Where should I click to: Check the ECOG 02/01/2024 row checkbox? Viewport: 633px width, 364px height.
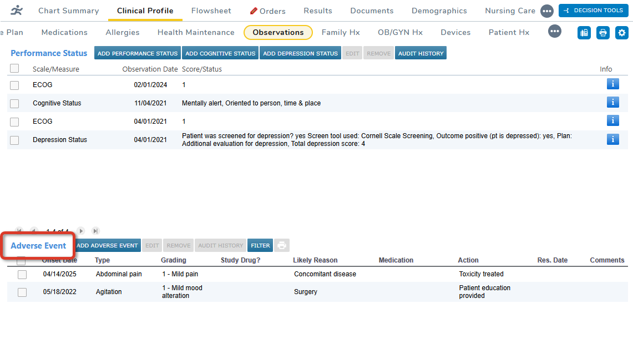coord(14,85)
